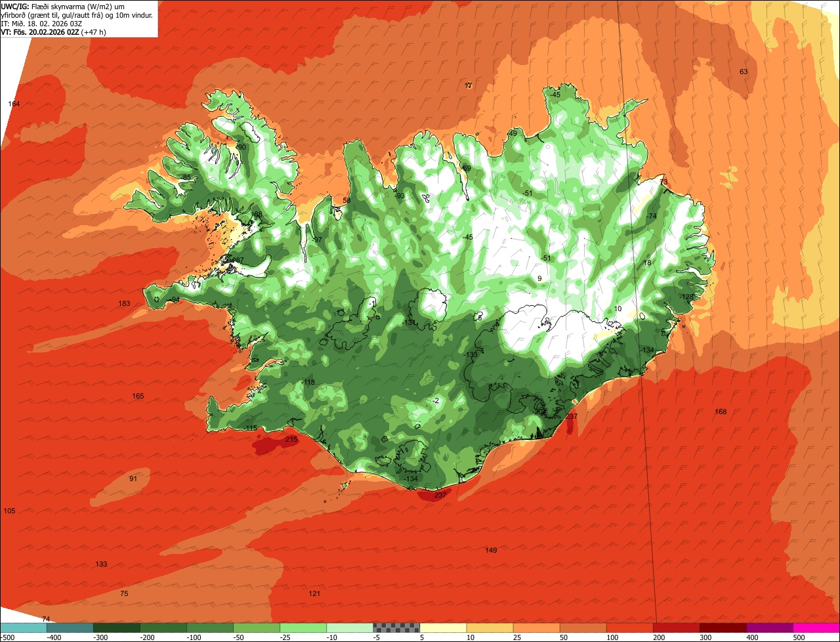The width and height of the screenshot is (840, 642).
Task: Click the value 91 in the southwest sea
Action: point(133,479)
